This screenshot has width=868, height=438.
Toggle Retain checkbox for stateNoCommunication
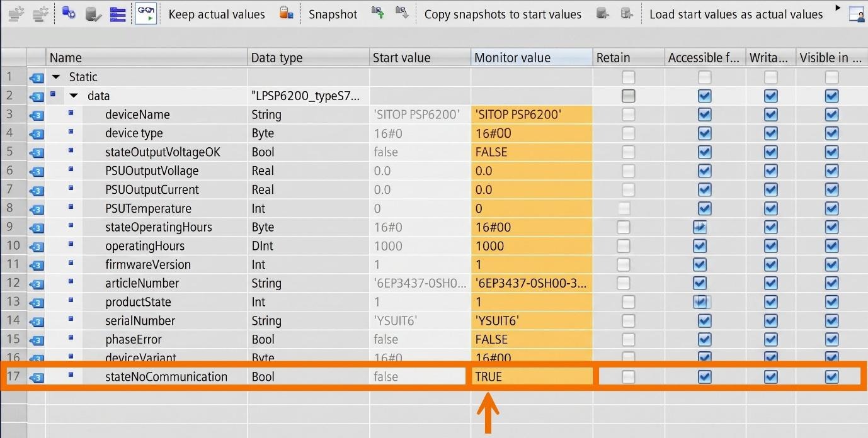[628, 377]
